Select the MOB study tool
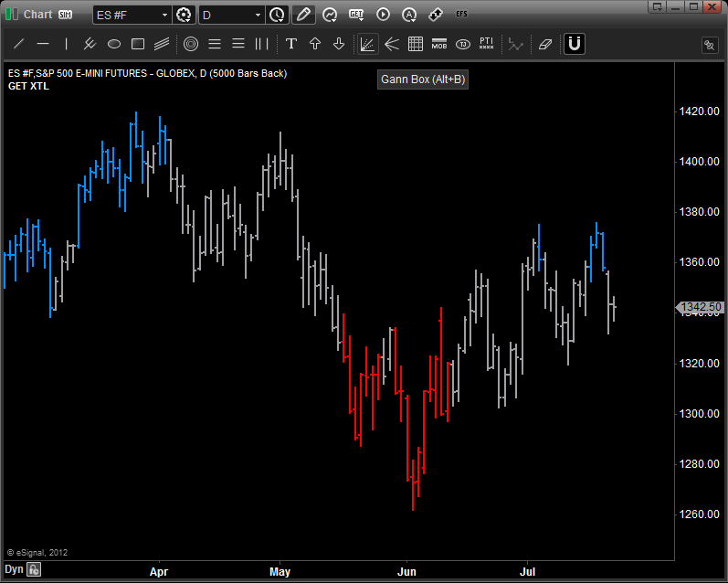728x583 pixels. pos(438,44)
